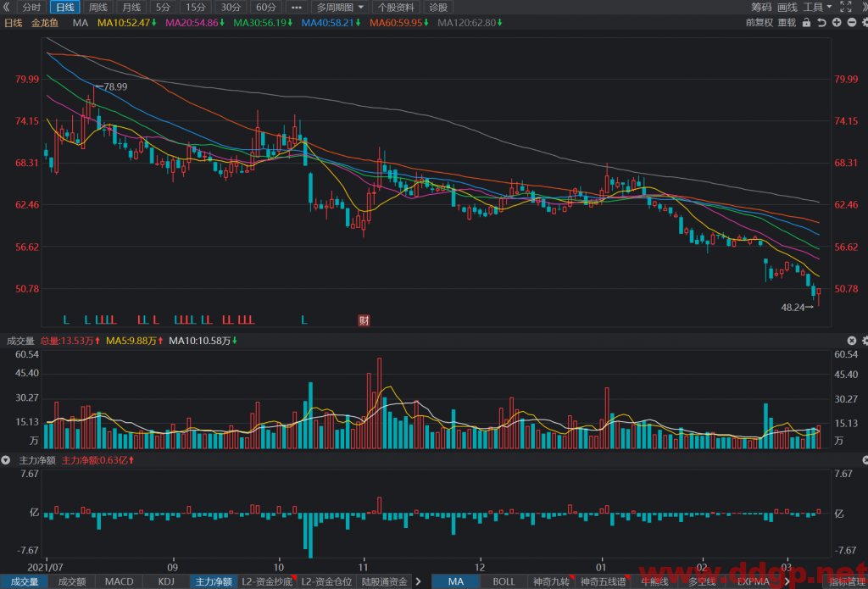
Task: Open the 前复权 adjustment setting
Action: coord(759,23)
